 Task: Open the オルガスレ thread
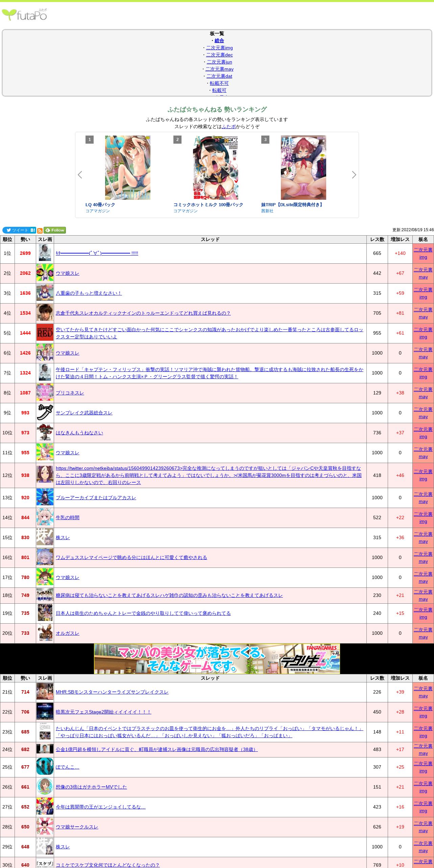[x=68, y=633]
